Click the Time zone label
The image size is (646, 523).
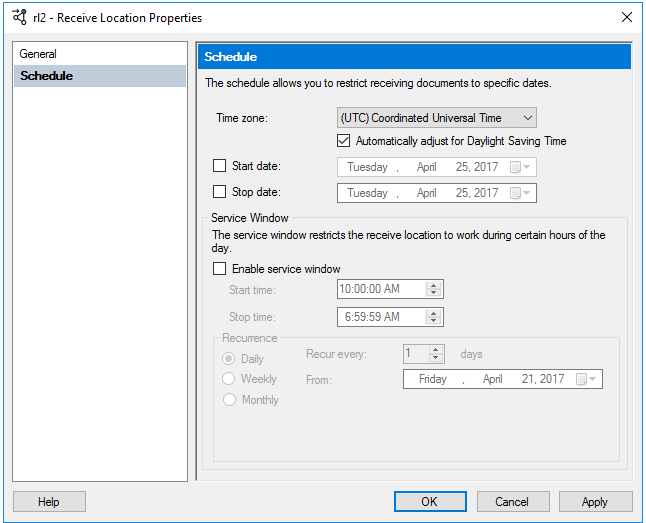tap(242, 118)
